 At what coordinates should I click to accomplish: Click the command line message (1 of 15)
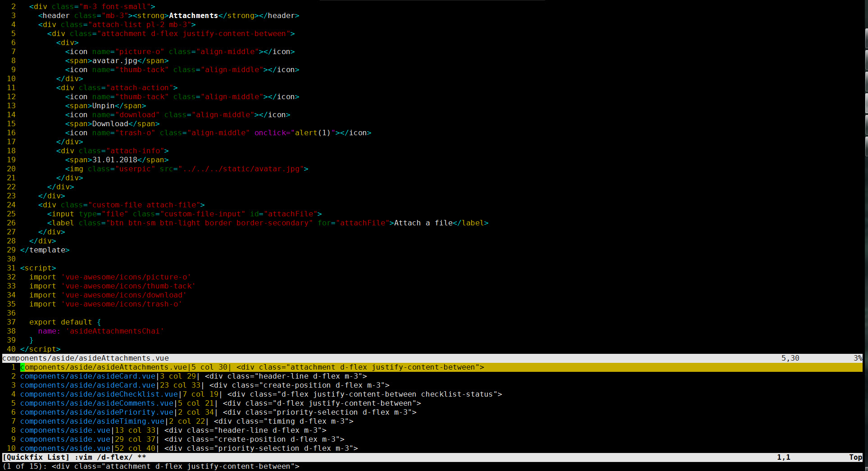pyautogui.click(x=151, y=466)
